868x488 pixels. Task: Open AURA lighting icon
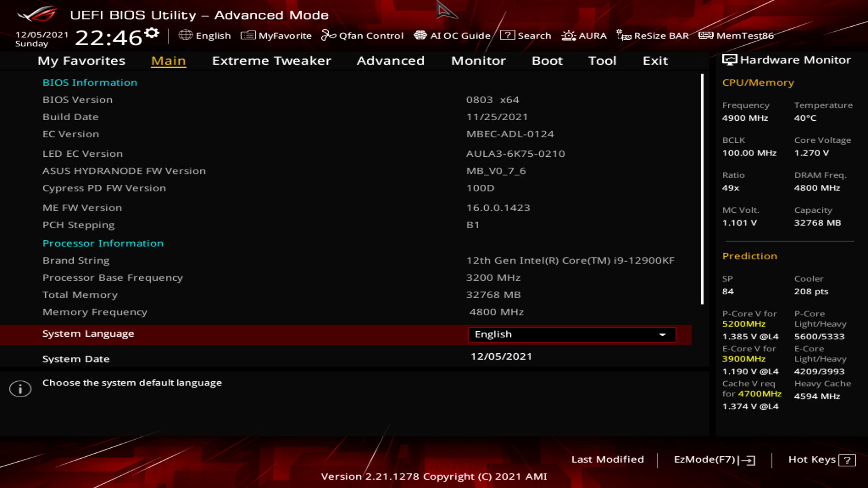pyautogui.click(x=568, y=35)
